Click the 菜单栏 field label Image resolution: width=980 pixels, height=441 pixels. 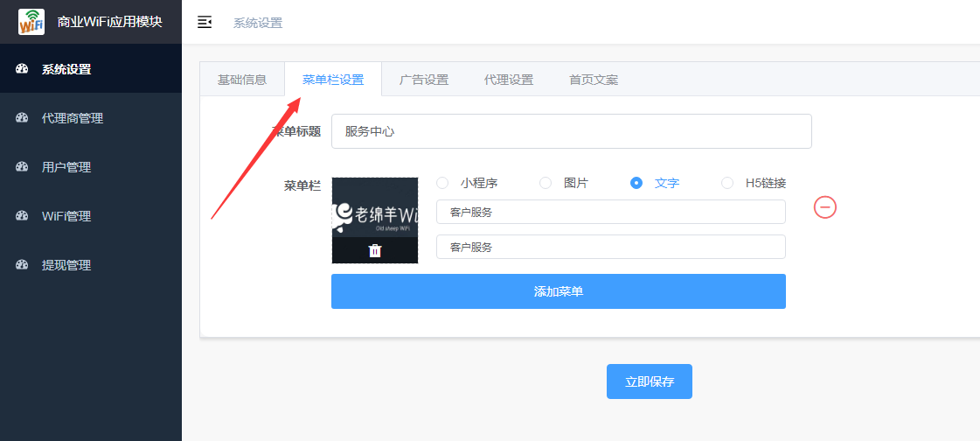pos(302,185)
